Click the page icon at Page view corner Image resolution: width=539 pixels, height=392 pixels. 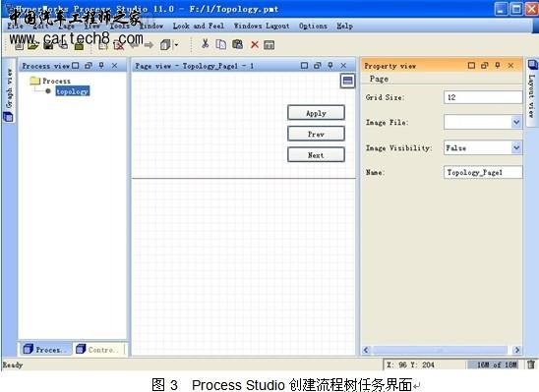[x=347, y=81]
